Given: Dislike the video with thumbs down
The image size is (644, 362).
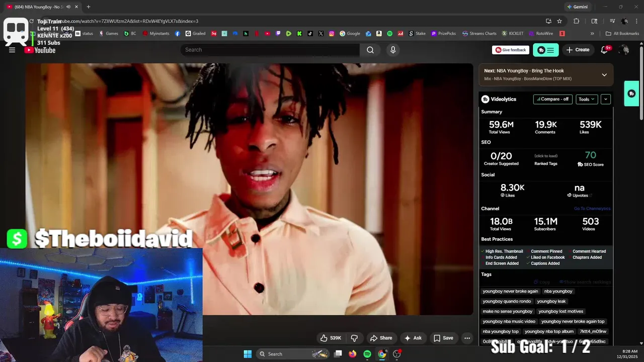Looking at the screenshot, I should pos(354,338).
